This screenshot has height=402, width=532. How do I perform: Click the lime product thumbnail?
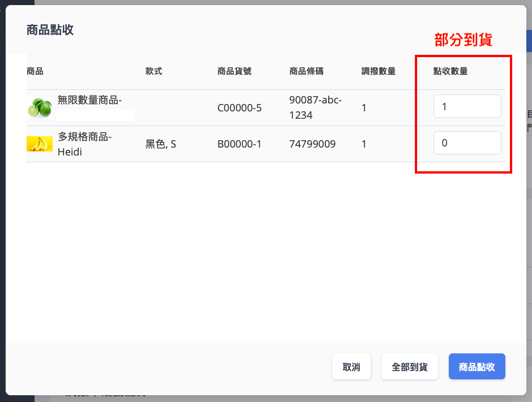(40, 108)
